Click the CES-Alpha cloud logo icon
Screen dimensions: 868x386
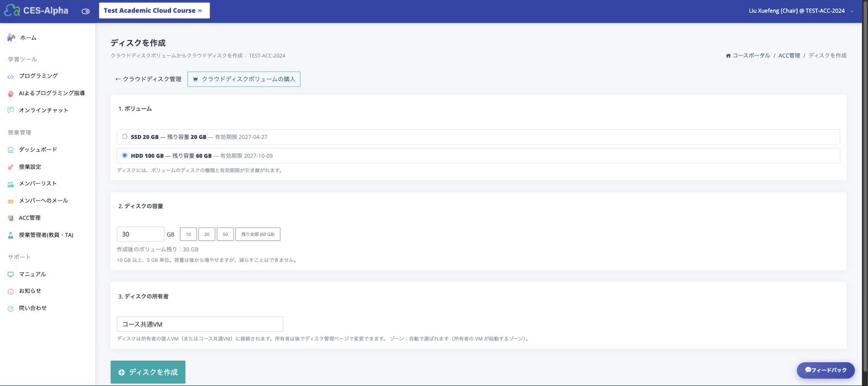(x=11, y=11)
